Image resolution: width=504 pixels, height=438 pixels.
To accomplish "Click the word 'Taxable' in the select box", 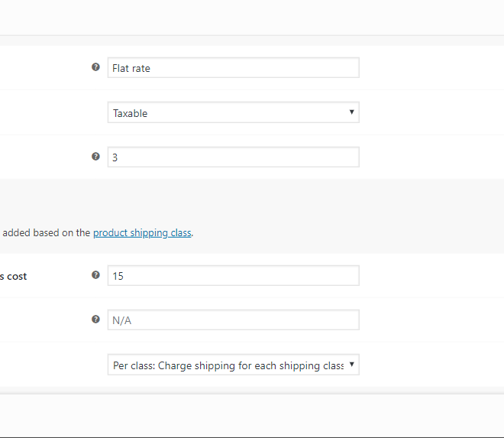I will pyautogui.click(x=130, y=113).
